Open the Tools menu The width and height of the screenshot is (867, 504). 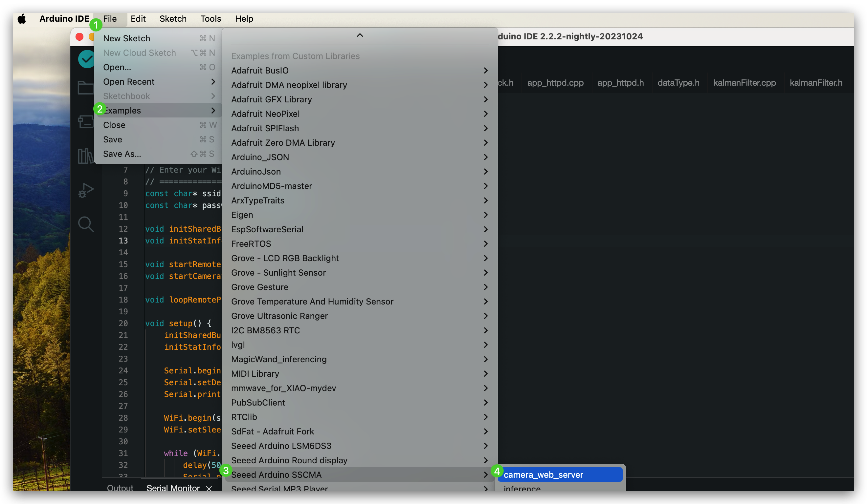pyautogui.click(x=211, y=19)
